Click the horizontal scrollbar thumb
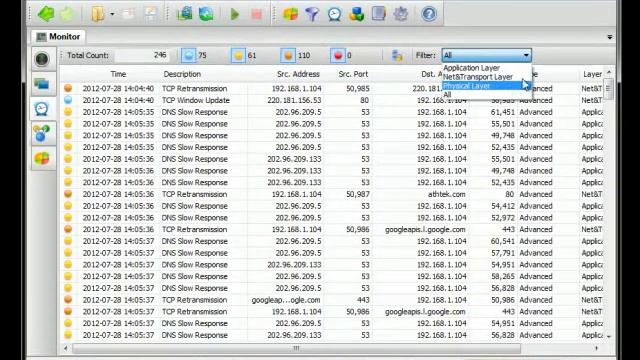Viewport: 640px width, 360px height. 296,349
